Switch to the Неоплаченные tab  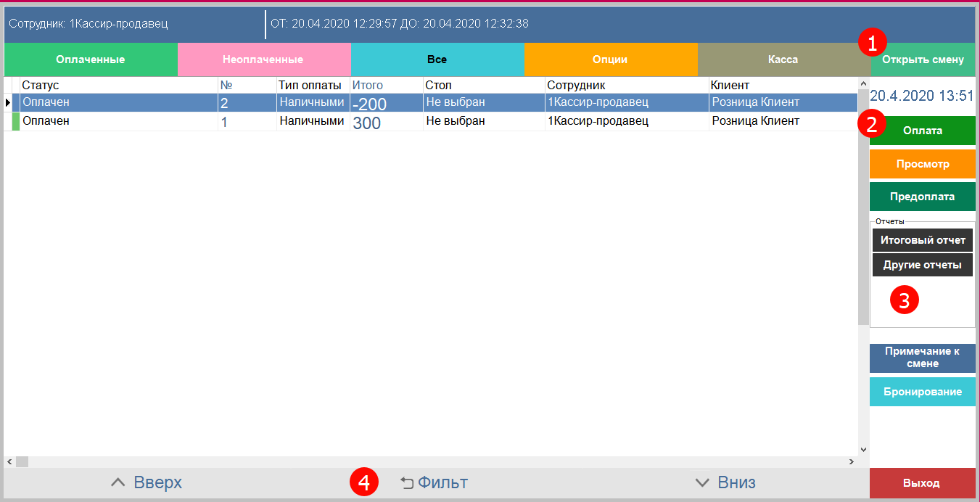coord(263,59)
